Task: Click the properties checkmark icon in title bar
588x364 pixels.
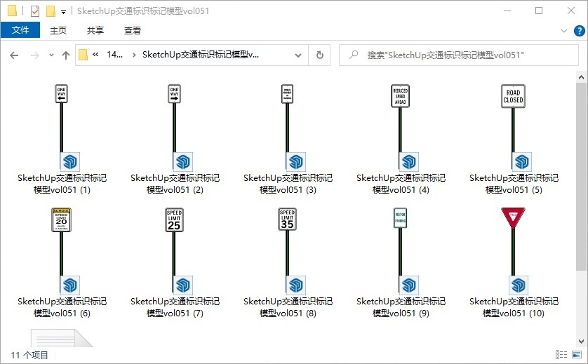Action: (35, 11)
